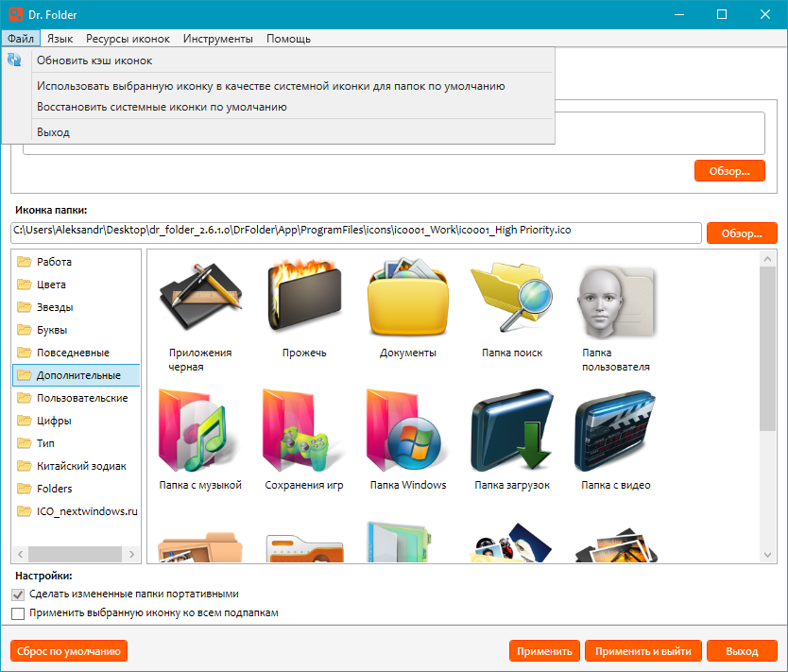The width and height of the screenshot is (788, 672).
Task: Click the 'Иконка папки:' label
Action: (x=51, y=210)
